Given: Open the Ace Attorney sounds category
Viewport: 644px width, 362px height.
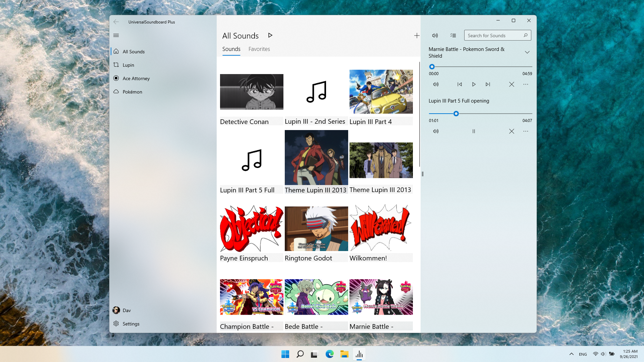Looking at the screenshot, I should pyautogui.click(x=136, y=78).
